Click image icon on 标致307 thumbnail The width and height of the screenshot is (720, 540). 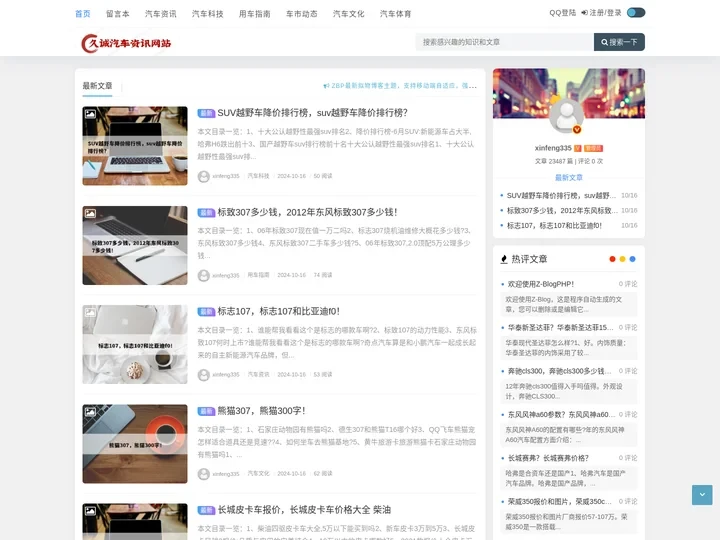(x=90, y=213)
